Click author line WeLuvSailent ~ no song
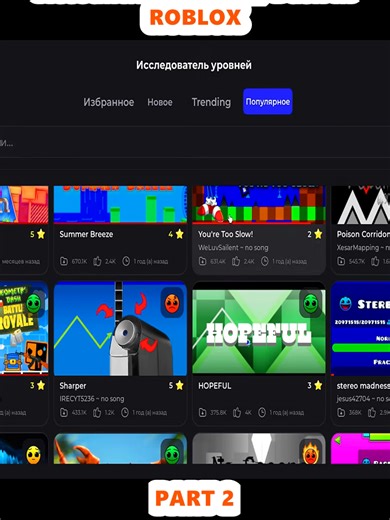Viewport: 390px width, 520px height. pyautogui.click(x=233, y=247)
